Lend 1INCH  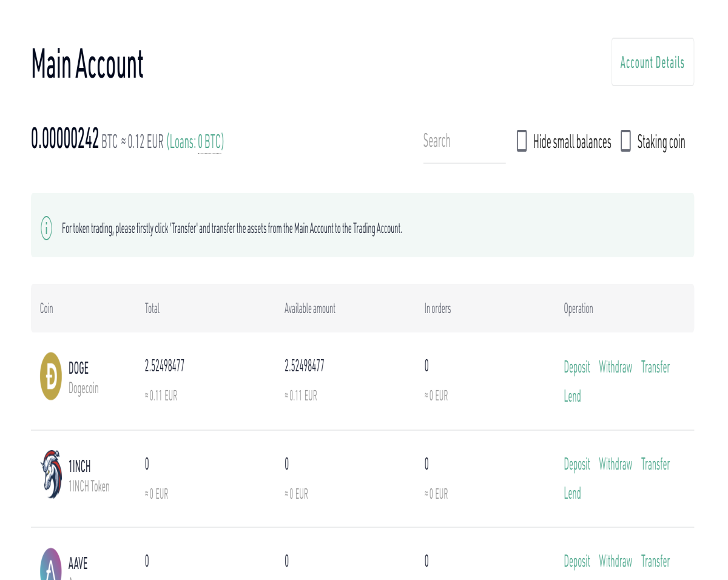tap(572, 493)
